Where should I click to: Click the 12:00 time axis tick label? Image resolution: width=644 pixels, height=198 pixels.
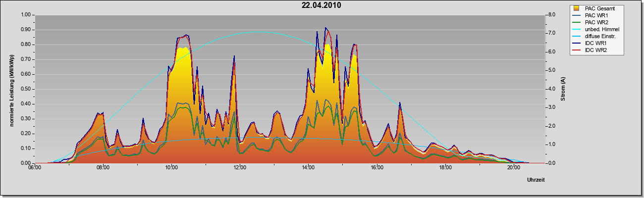[x=240, y=168]
